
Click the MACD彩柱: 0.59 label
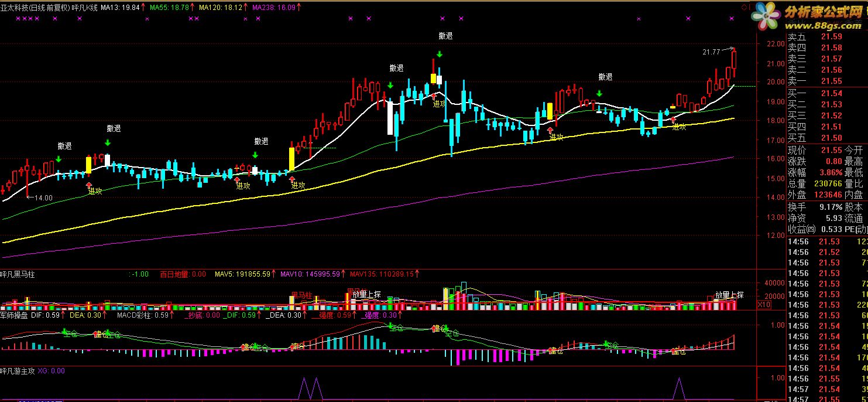(x=143, y=315)
